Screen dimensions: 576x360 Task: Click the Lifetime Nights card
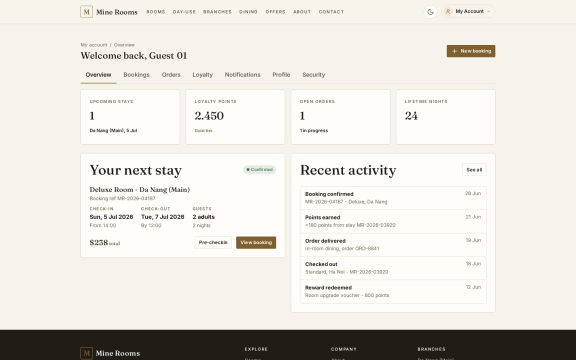click(x=446, y=117)
